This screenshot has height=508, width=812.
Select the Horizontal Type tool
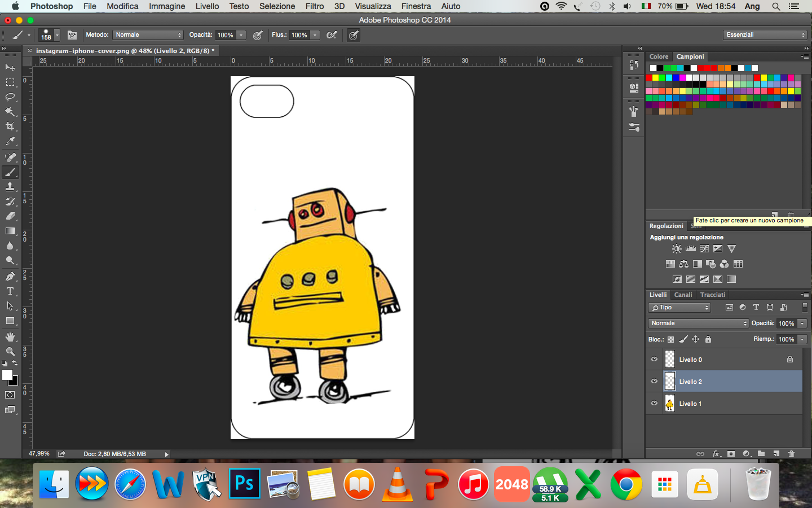(10, 291)
